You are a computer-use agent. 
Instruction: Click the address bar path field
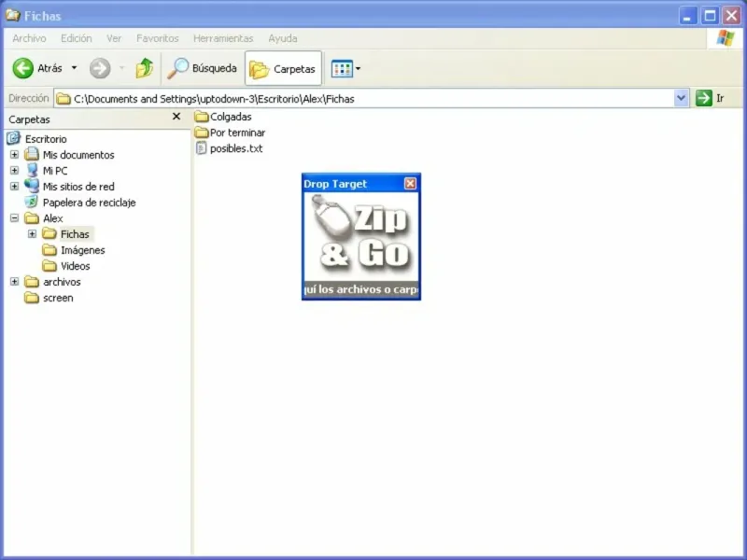point(364,99)
